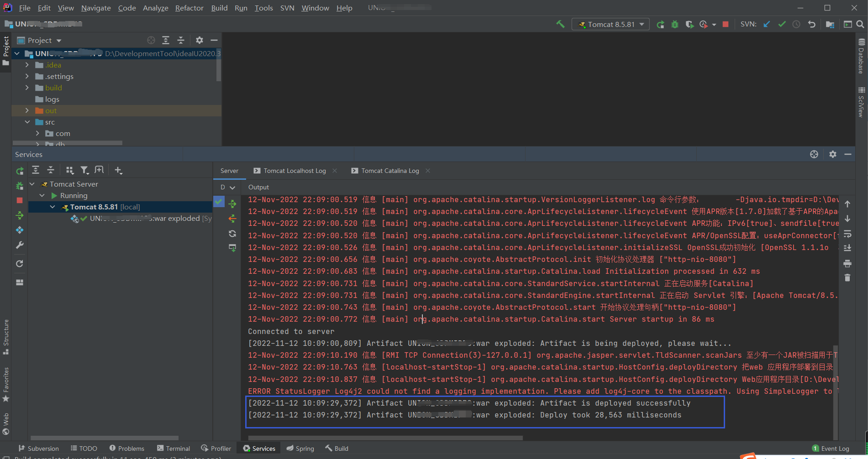868x459 pixels.
Task: Toggle the Services filter funnel
Action: click(84, 170)
